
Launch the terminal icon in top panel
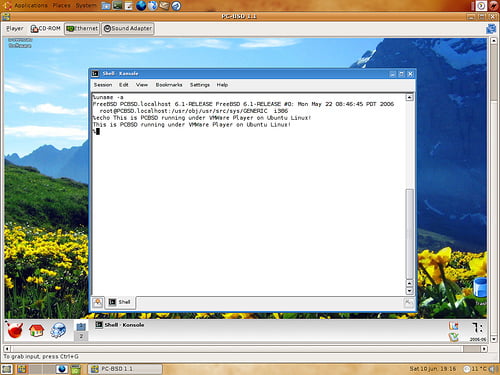click(117, 6)
